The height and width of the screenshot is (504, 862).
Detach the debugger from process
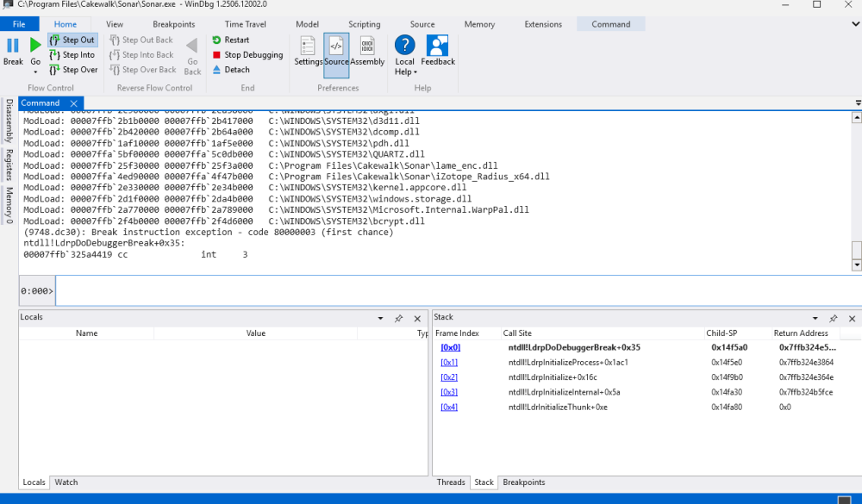[x=231, y=69]
